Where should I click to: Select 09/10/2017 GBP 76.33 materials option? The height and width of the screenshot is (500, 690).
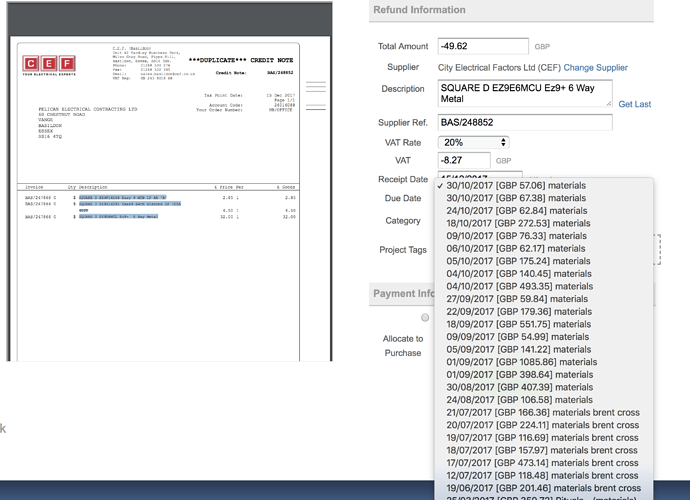click(x=543, y=236)
